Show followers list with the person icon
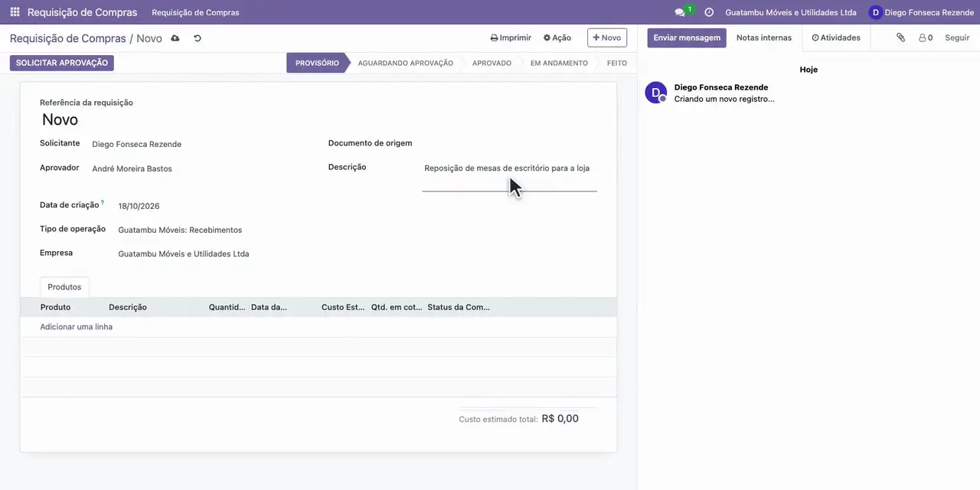This screenshot has width=980, height=490. point(926,38)
